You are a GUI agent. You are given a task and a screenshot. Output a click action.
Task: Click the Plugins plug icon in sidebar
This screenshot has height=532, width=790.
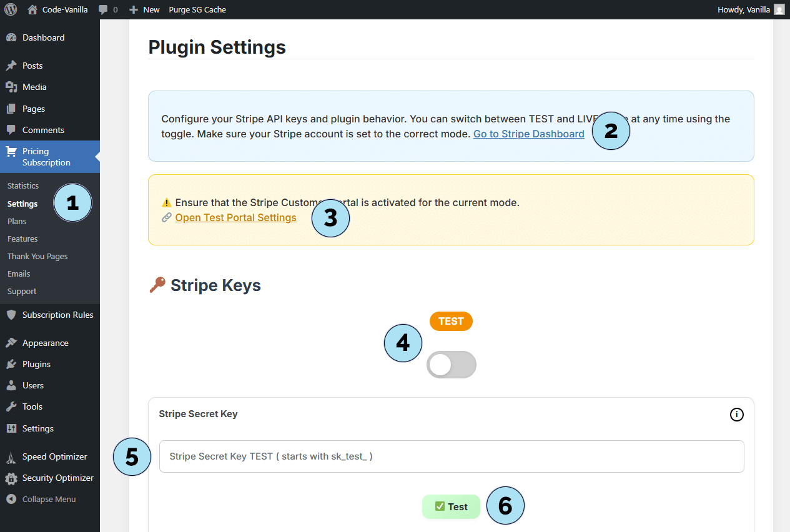11,364
